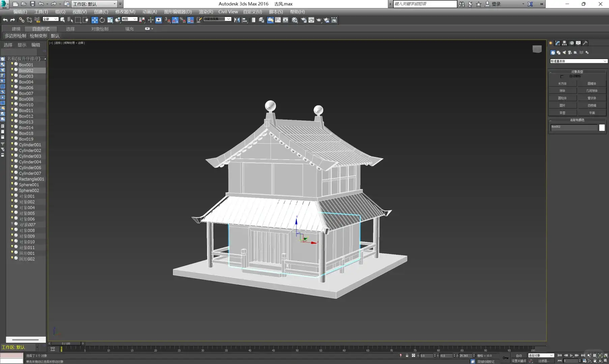
Task: Toggle visibility bulb for Sphere001
Action: tap(12, 184)
